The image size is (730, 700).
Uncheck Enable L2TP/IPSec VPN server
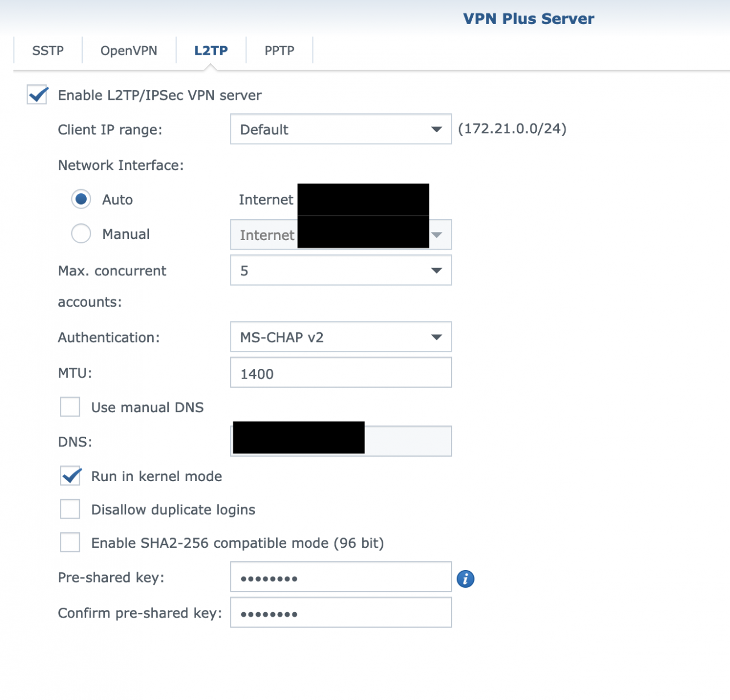[38, 95]
